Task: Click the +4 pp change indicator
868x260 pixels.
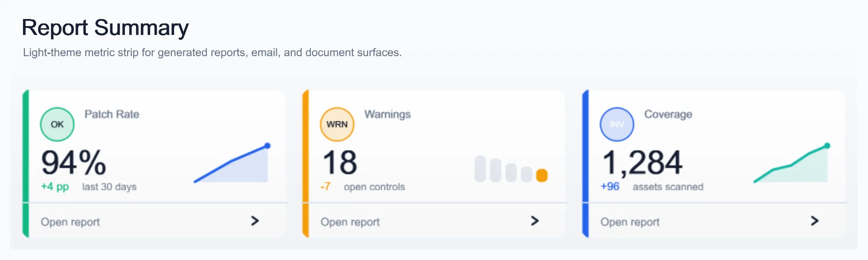Action: [55, 187]
